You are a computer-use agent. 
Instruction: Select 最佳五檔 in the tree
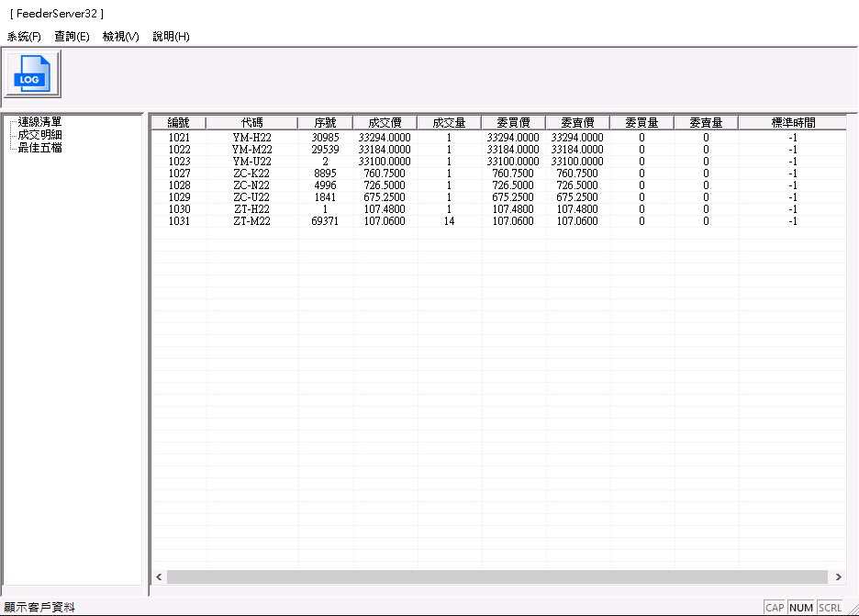39,148
